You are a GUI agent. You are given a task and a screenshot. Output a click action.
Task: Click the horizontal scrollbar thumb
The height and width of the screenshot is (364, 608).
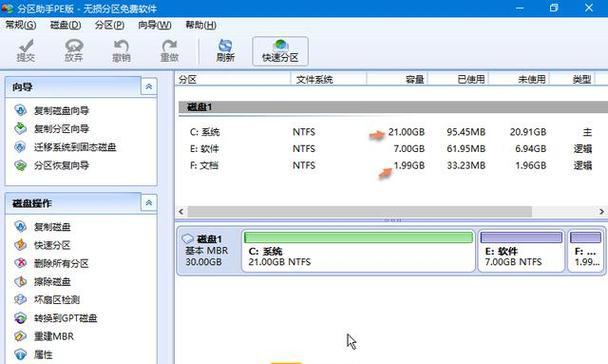point(359,212)
